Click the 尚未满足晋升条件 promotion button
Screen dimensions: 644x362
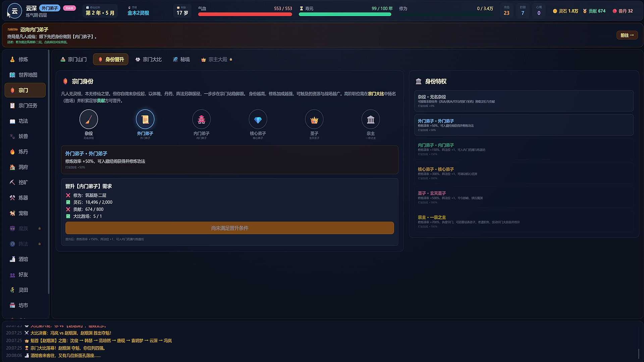point(229,228)
